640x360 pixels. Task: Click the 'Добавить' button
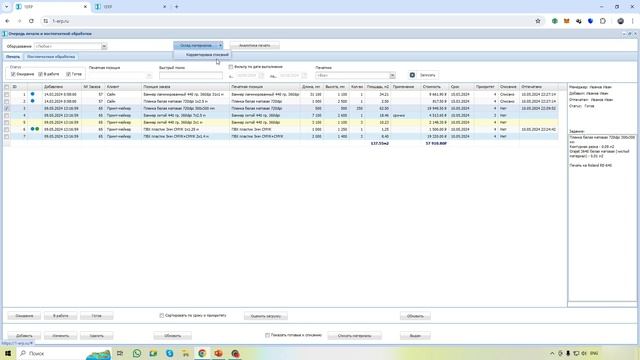[24, 336]
